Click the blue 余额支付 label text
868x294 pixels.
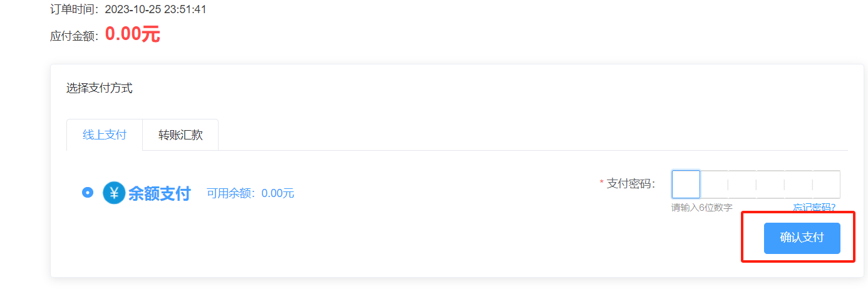click(159, 193)
